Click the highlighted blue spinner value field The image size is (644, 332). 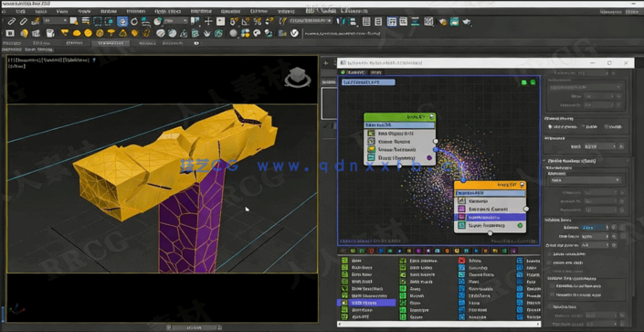[594, 227]
